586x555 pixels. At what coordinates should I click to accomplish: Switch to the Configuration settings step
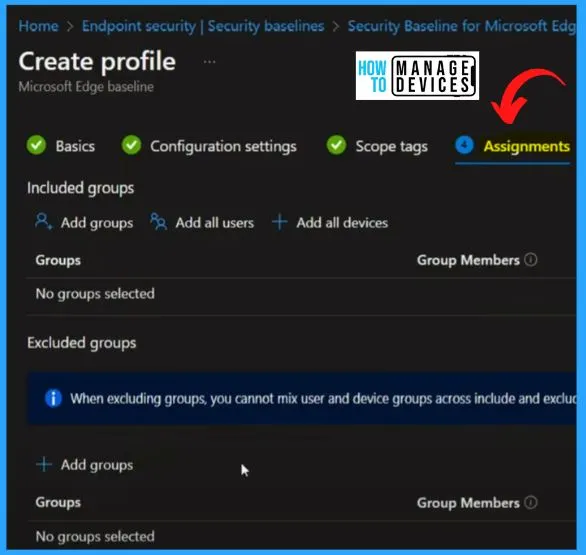coord(223,146)
